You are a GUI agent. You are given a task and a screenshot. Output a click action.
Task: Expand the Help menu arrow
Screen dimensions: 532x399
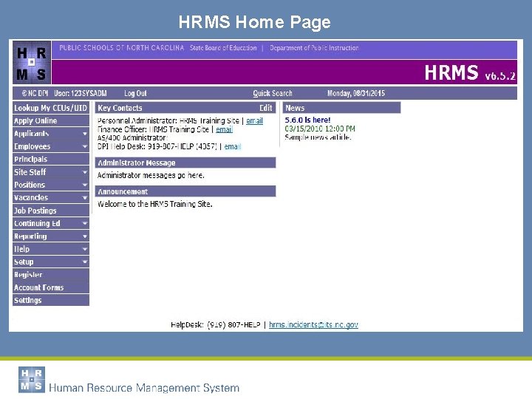pos(85,249)
